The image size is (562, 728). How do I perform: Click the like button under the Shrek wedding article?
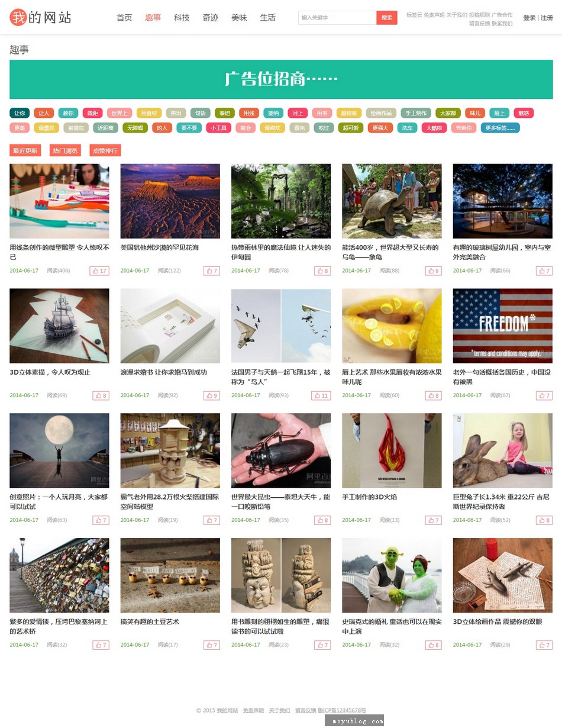(434, 645)
